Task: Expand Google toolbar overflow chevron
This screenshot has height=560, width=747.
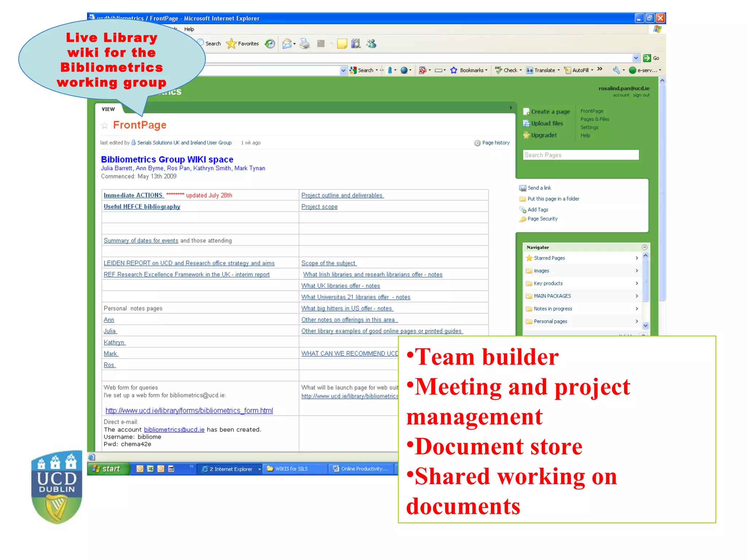Action: (600, 69)
